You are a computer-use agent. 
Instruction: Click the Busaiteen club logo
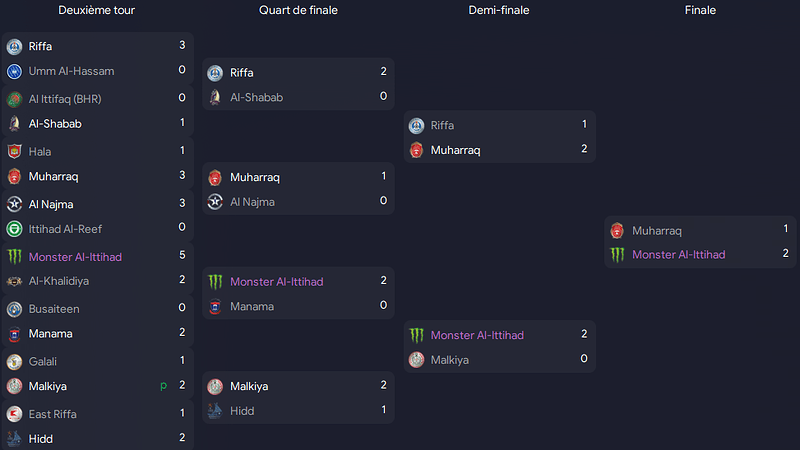14,309
